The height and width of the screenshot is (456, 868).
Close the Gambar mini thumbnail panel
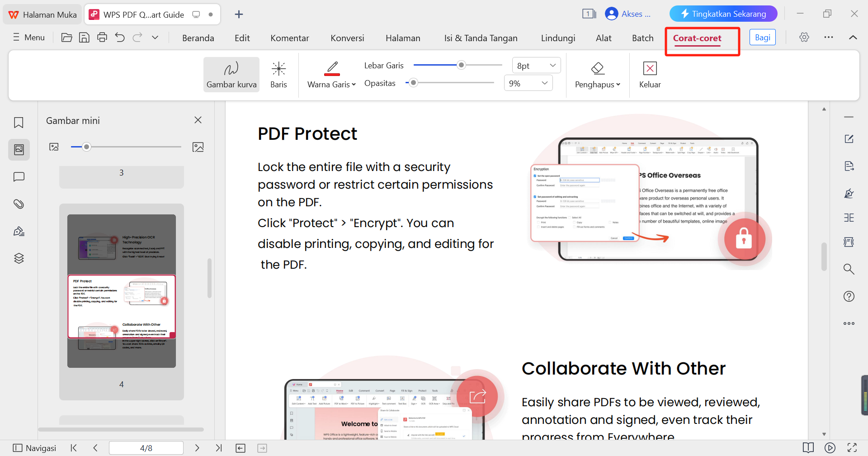pyautogui.click(x=198, y=120)
